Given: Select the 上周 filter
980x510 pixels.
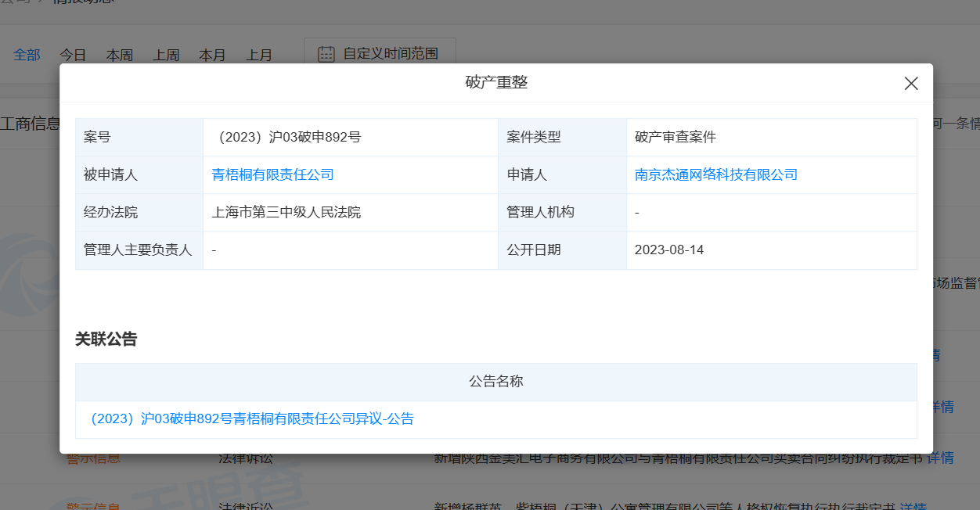Looking at the screenshot, I should (166, 55).
